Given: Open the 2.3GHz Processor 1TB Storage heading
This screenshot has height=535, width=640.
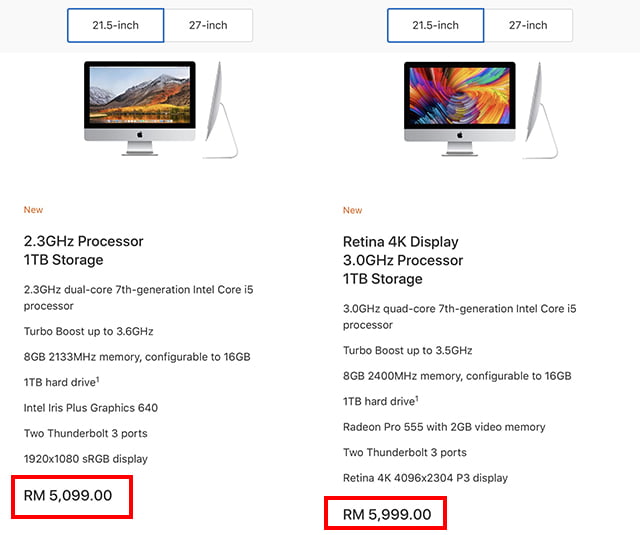Looking at the screenshot, I should (x=83, y=251).
